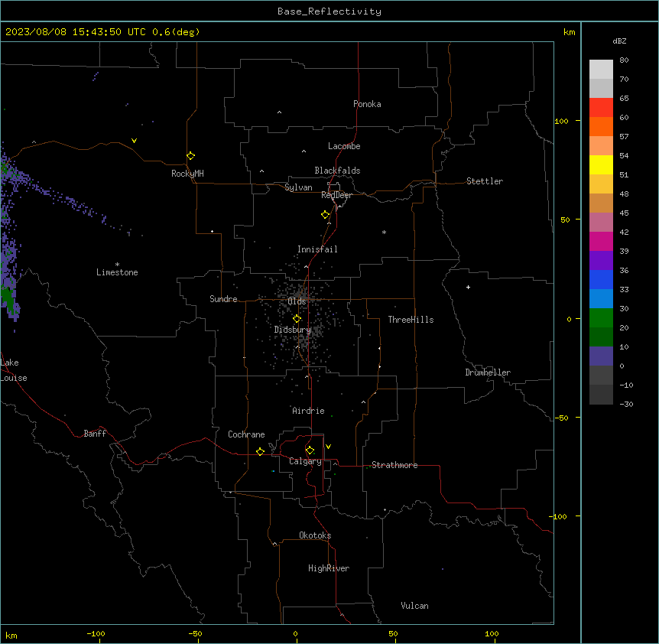Click the Sundre town label

click(223, 299)
